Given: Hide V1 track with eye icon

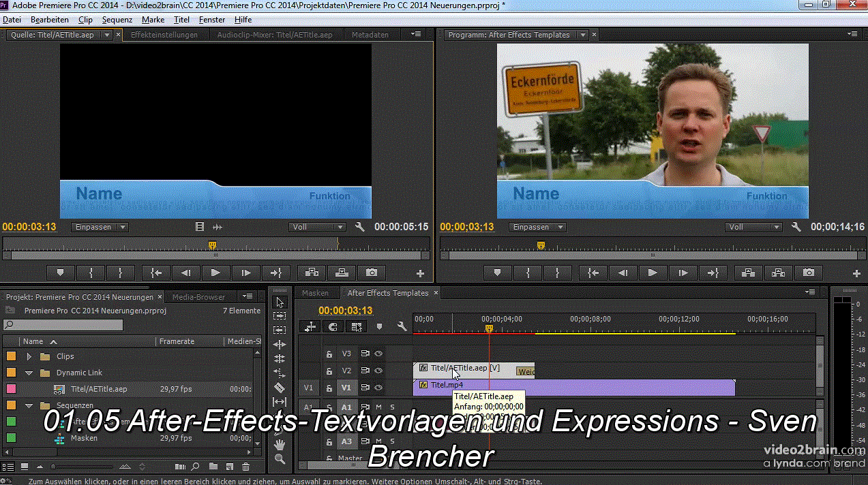Looking at the screenshot, I should (378, 388).
